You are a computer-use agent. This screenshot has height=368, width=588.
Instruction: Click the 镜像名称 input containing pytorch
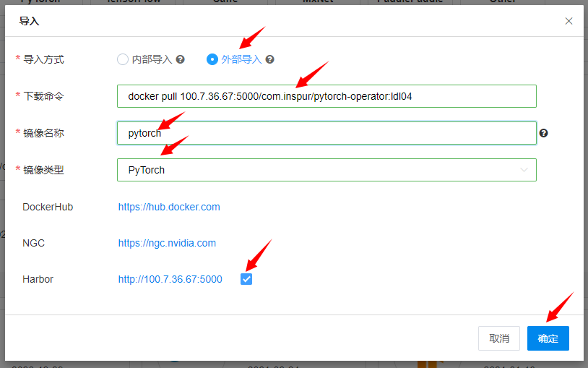point(327,133)
